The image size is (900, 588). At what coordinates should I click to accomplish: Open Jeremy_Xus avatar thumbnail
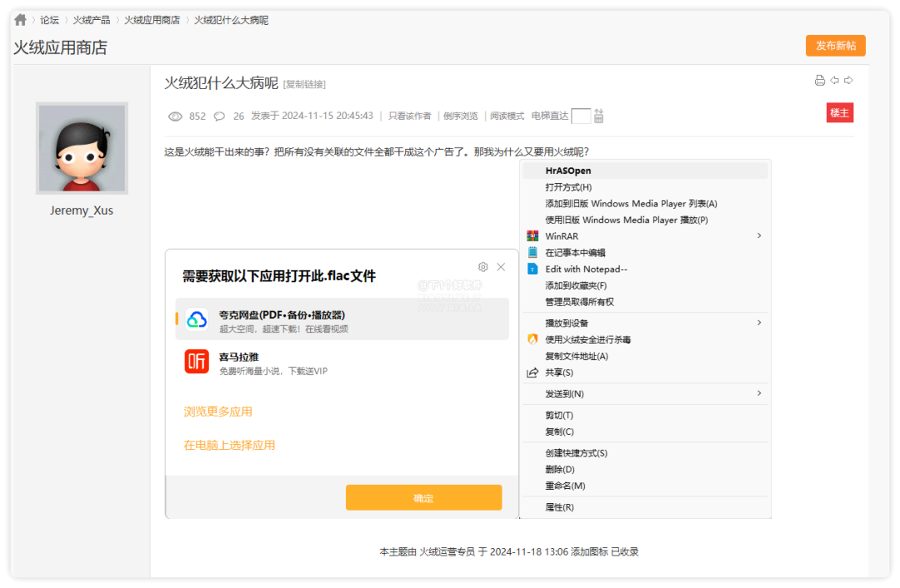[x=82, y=148]
